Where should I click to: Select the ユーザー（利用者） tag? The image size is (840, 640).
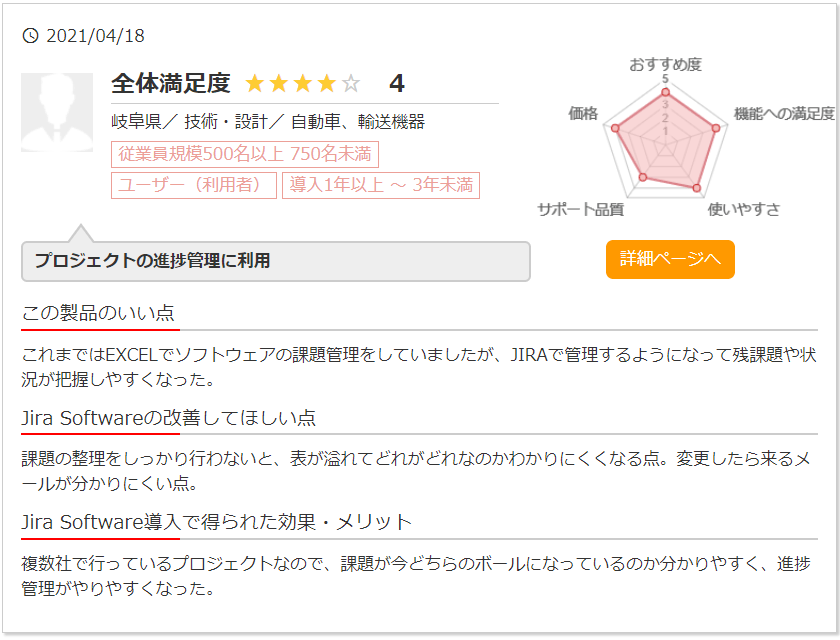[194, 185]
